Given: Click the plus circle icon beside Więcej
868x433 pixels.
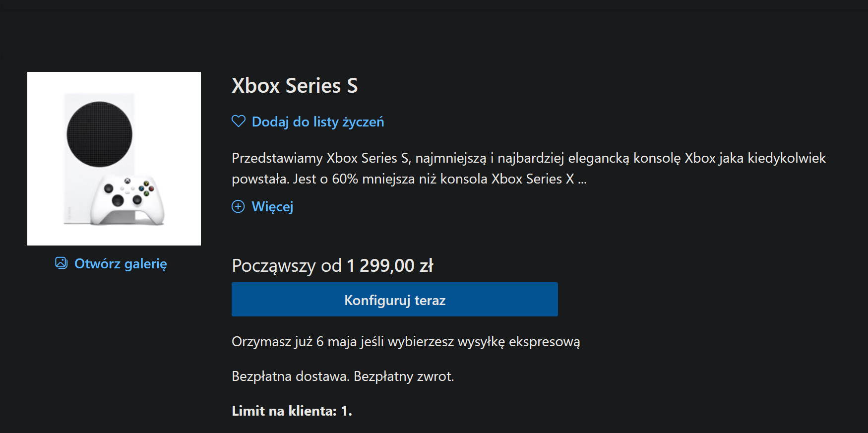Looking at the screenshot, I should point(238,206).
